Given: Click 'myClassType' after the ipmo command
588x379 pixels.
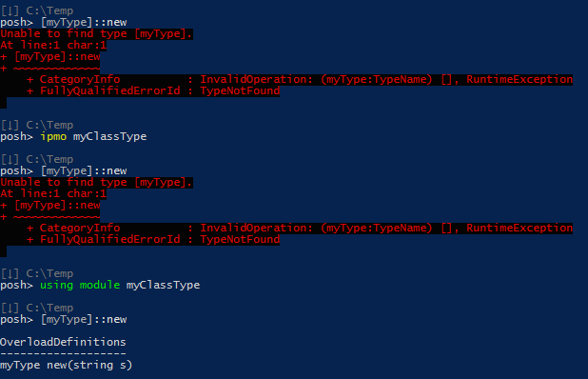Looking at the screenshot, I should point(109,136).
